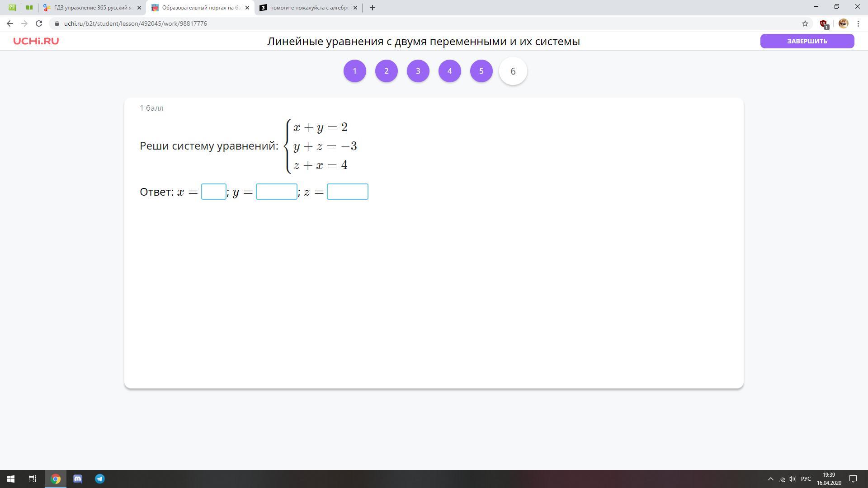Switch to помогите пожалуйста с алгеброй tab
Image resolution: width=868 pixels, height=488 pixels.
click(308, 8)
